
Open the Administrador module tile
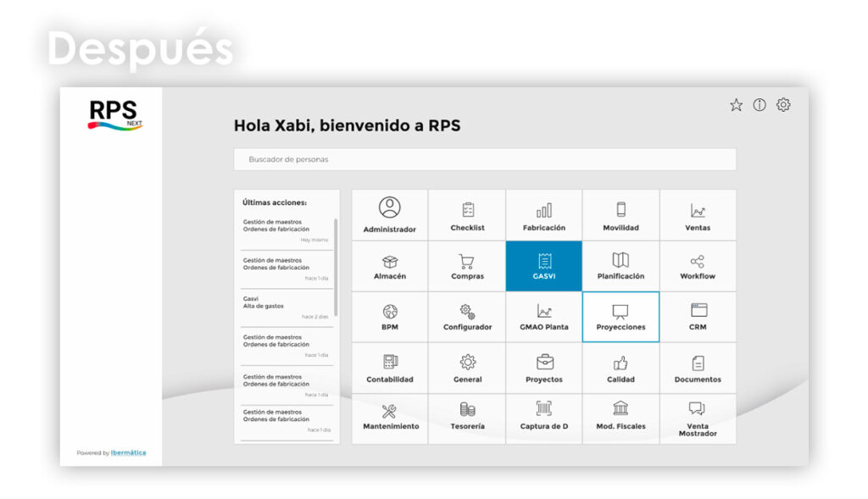click(x=389, y=214)
